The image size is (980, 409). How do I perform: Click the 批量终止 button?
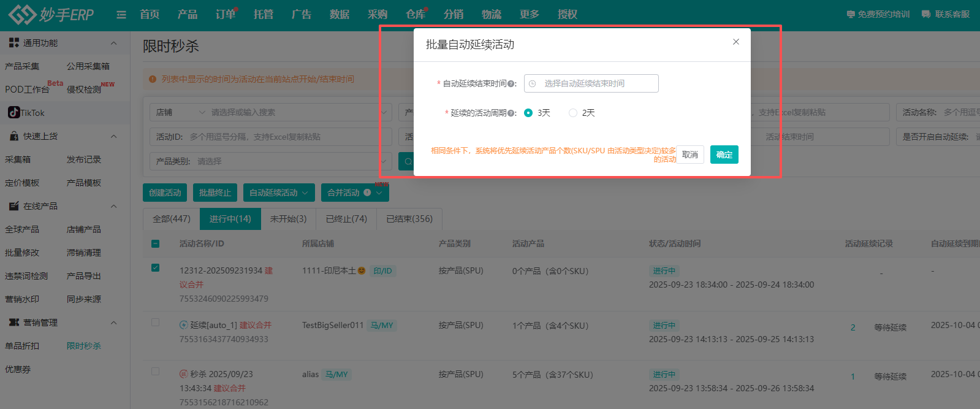215,193
